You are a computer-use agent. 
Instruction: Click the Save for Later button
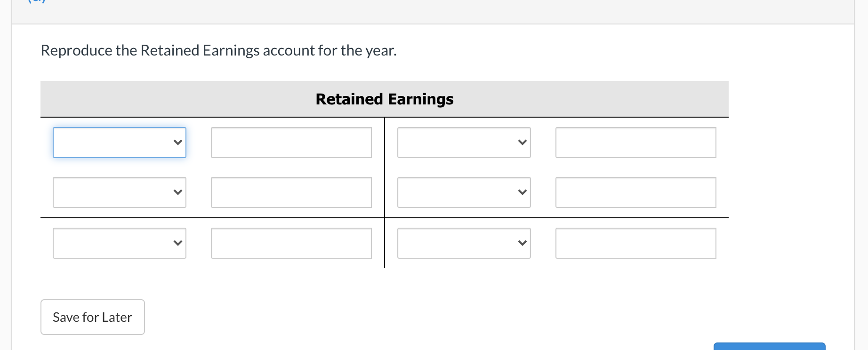(x=92, y=317)
